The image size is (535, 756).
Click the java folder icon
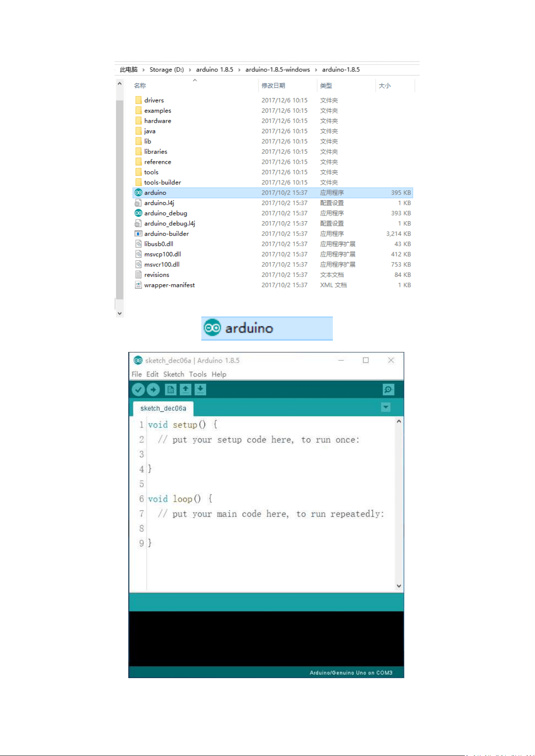click(138, 131)
